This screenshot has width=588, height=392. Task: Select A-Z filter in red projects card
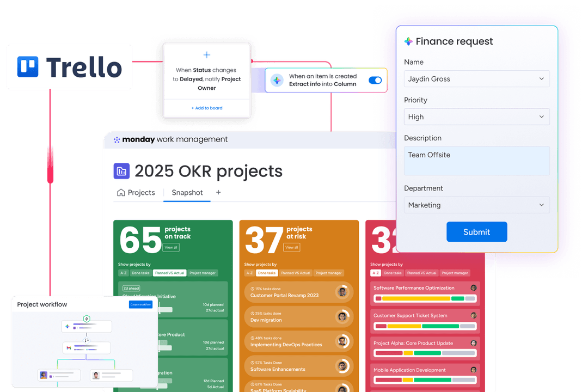(375, 273)
